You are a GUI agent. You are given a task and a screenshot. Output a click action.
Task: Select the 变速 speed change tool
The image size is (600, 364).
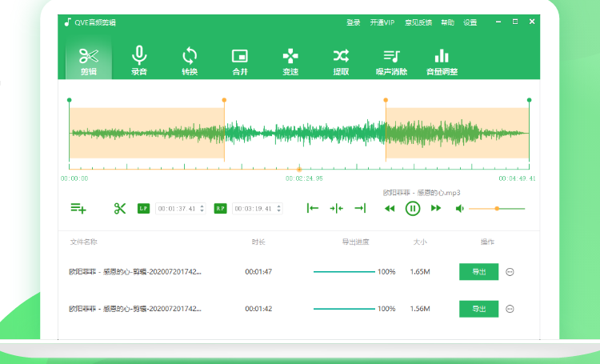pos(290,61)
